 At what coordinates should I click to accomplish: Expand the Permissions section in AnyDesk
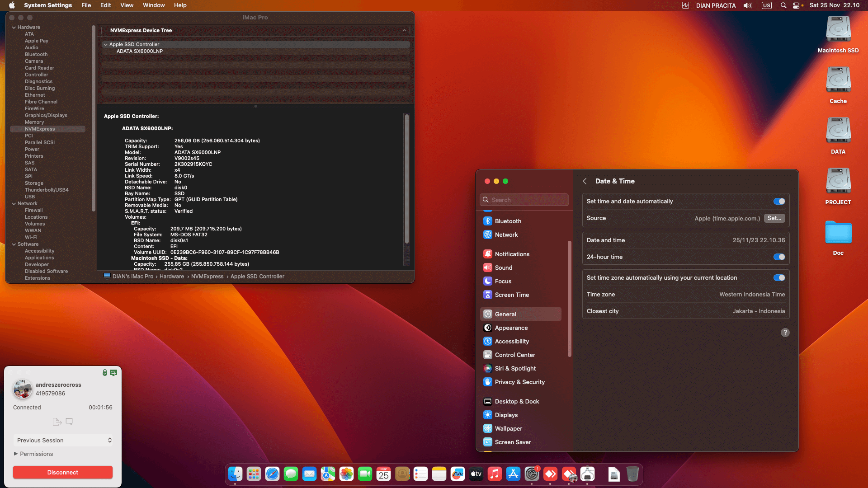click(16, 454)
